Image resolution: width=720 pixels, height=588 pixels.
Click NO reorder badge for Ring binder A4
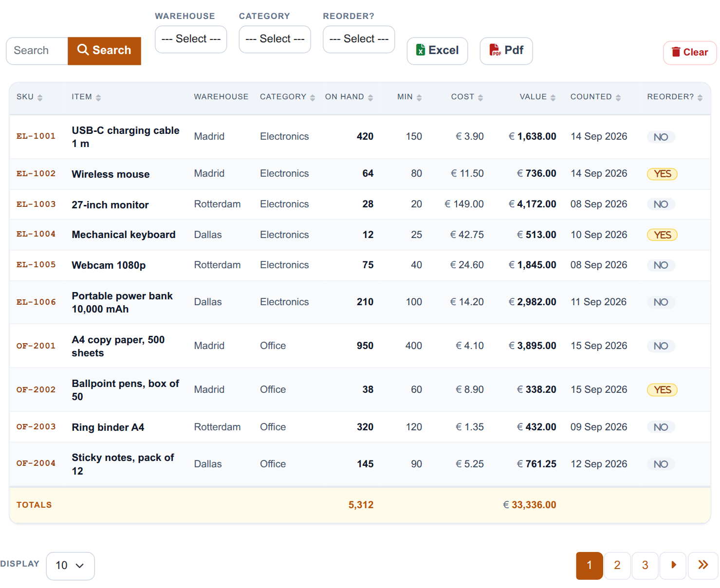pyautogui.click(x=661, y=427)
